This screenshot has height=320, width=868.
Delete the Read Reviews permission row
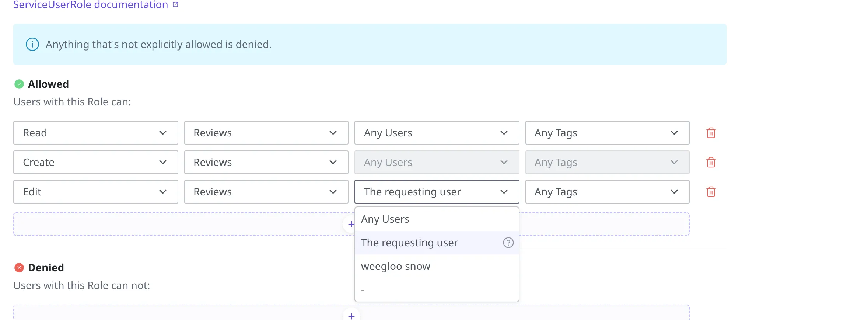711,133
